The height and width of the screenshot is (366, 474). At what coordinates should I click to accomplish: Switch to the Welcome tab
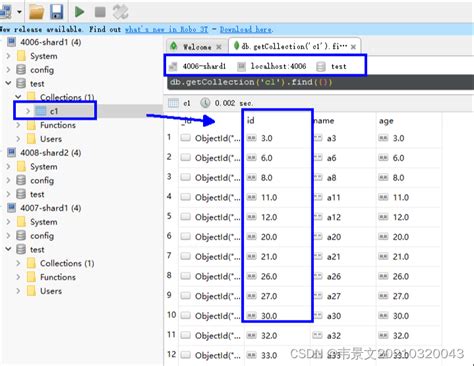pyautogui.click(x=197, y=47)
